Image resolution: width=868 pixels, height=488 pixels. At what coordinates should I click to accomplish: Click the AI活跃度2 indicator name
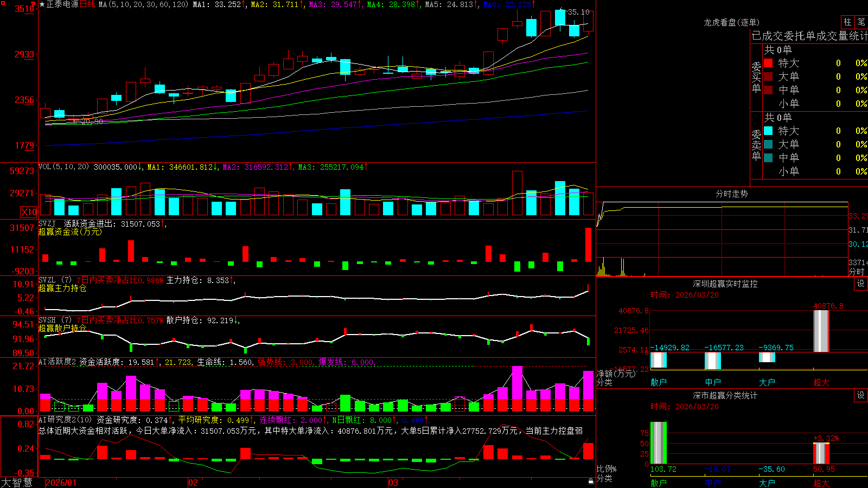click(58, 362)
